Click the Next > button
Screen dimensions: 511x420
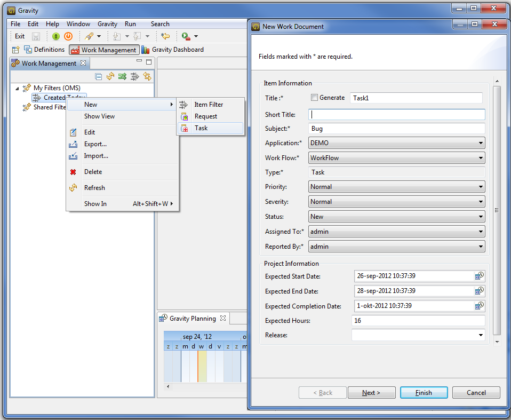(x=371, y=393)
